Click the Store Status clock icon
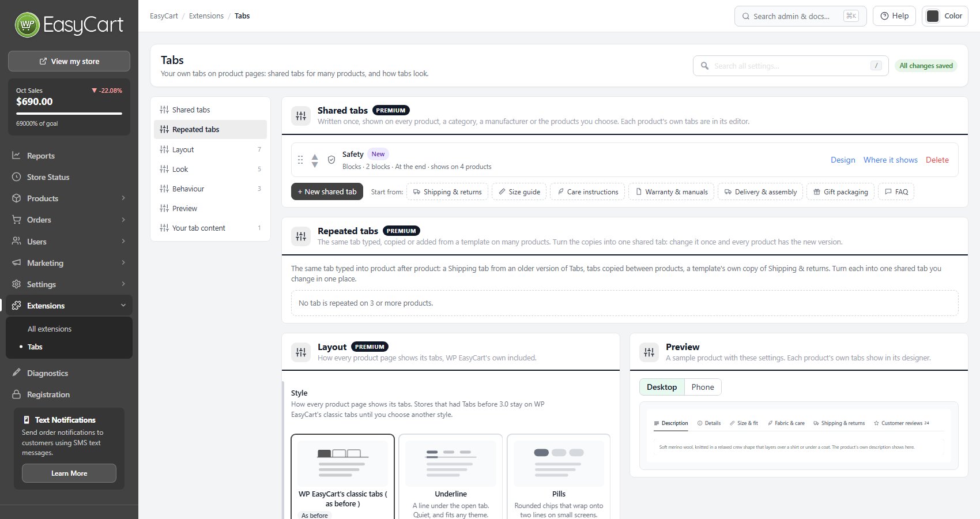 (x=16, y=177)
